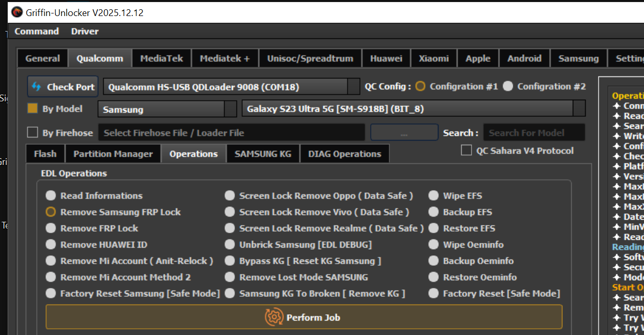
Task: Open the Samsung brand dropdown
Action: tap(230, 109)
